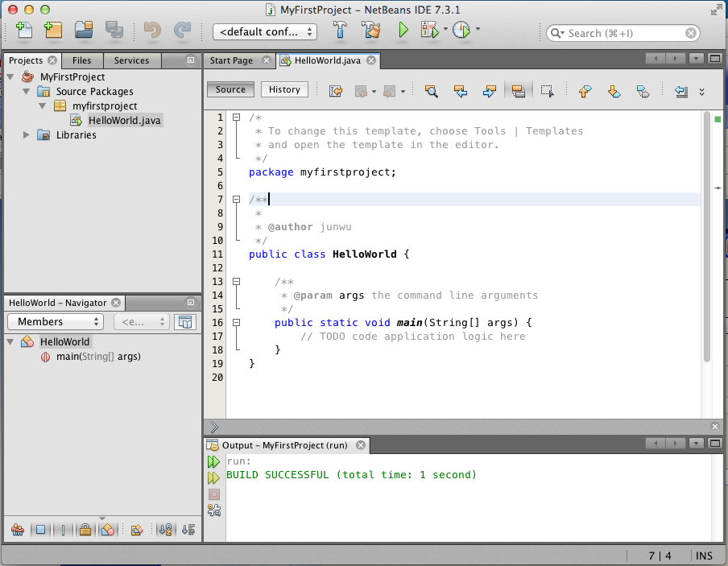Screen dimensions: 728x566
Task: Open a project with the Open Project icon
Action: coord(84,31)
